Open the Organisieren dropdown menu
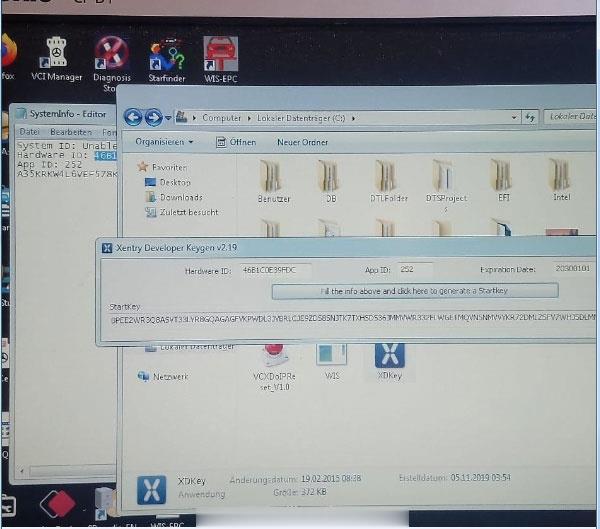Viewport: 600px width, 529px height. pyautogui.click(x=164, y=142)
